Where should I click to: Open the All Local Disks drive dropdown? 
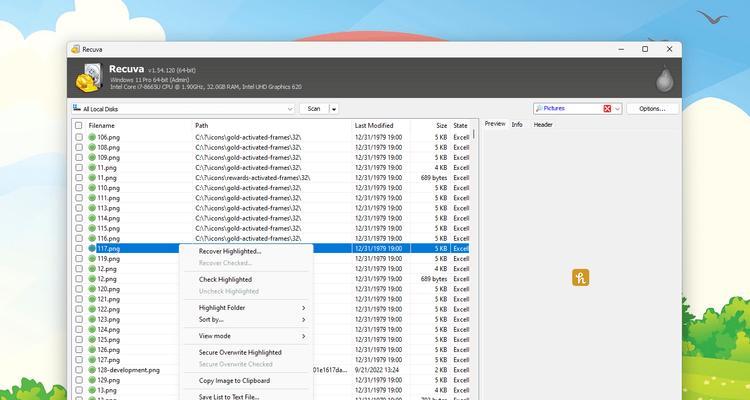(289, 109)
